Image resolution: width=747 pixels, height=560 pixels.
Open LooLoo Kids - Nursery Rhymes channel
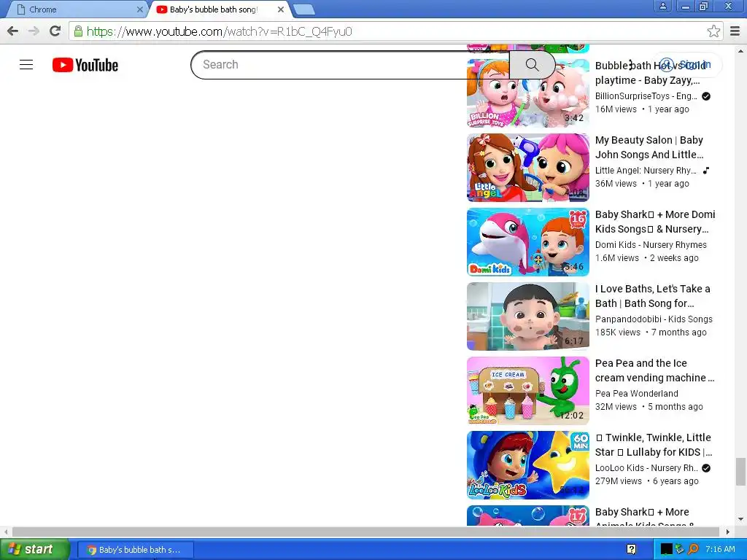[646, 467]
